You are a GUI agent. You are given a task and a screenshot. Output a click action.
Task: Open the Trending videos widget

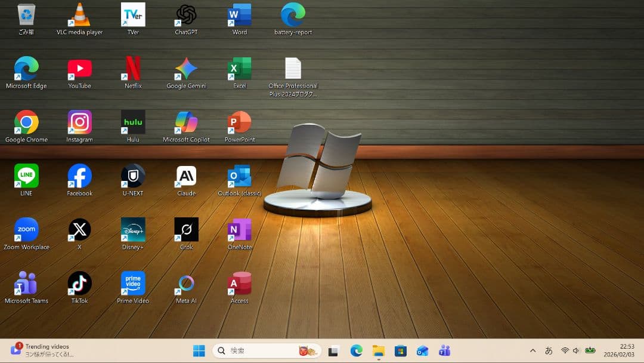point(41,350)
